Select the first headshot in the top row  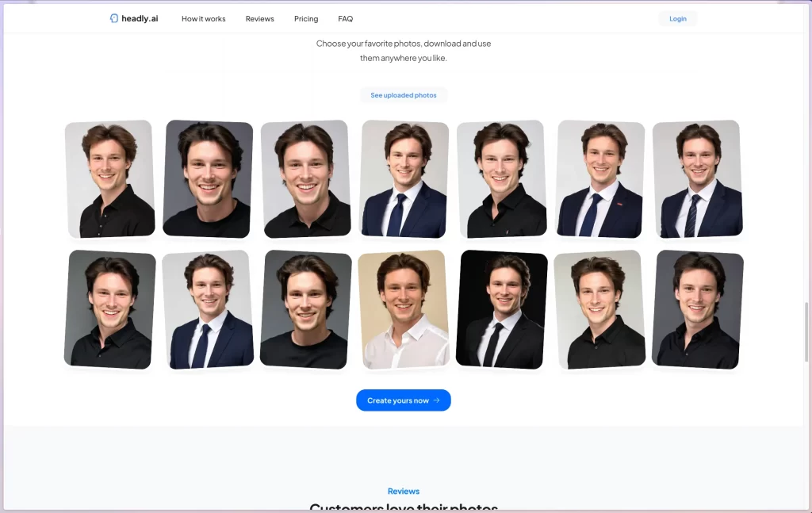click(x=110, y=178)
